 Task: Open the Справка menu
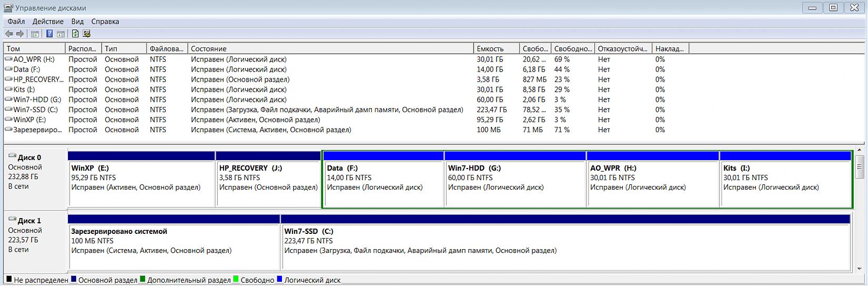(105, 22)
